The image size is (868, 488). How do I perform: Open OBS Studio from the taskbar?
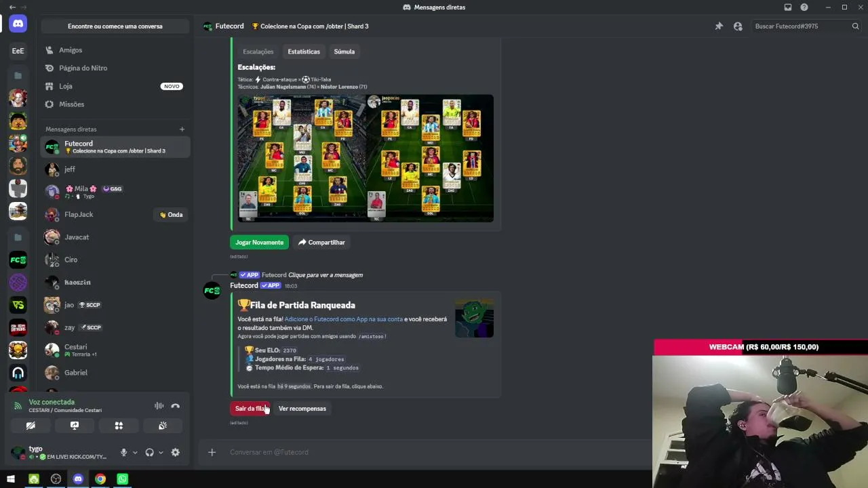click(56, 479)
